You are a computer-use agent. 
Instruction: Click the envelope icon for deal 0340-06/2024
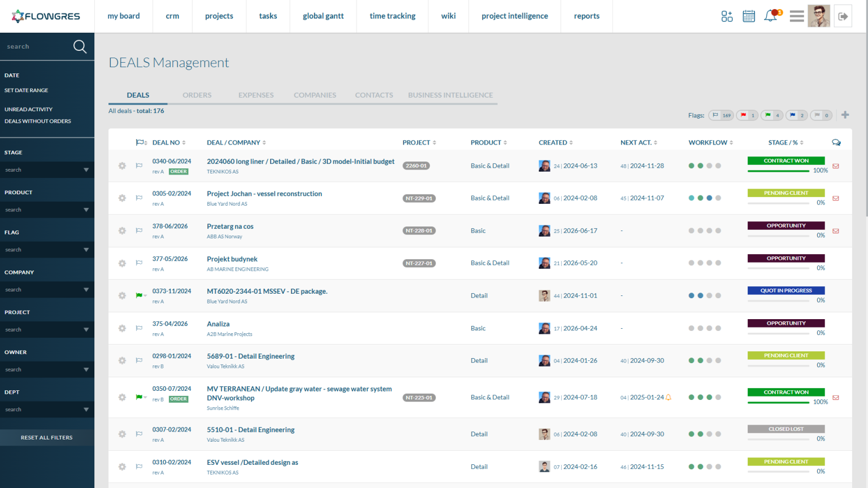pos(836,166)
